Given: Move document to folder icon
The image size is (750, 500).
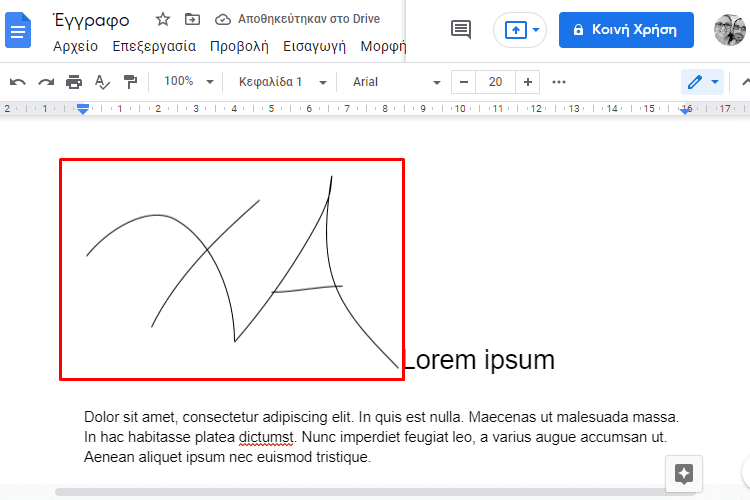Looking at the screenshot, I should (192, 20).
